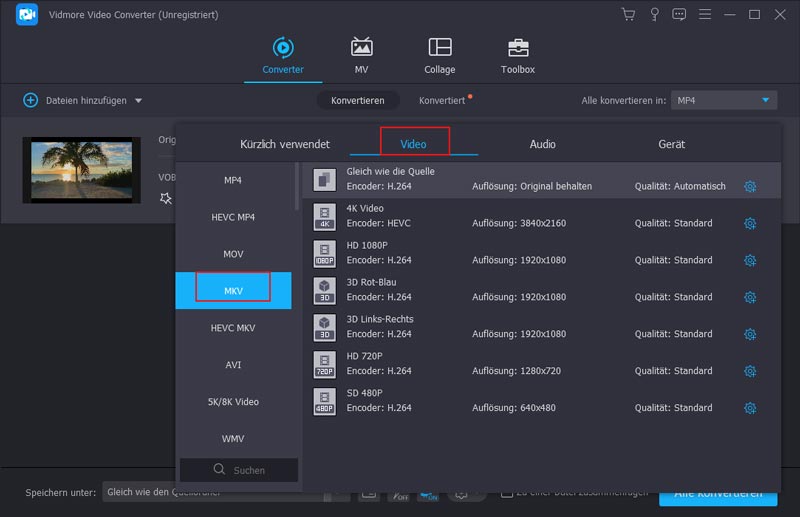Select the Gerät tab
The width and height of the screenshot is (800, 517).
(x=671, y=144)
